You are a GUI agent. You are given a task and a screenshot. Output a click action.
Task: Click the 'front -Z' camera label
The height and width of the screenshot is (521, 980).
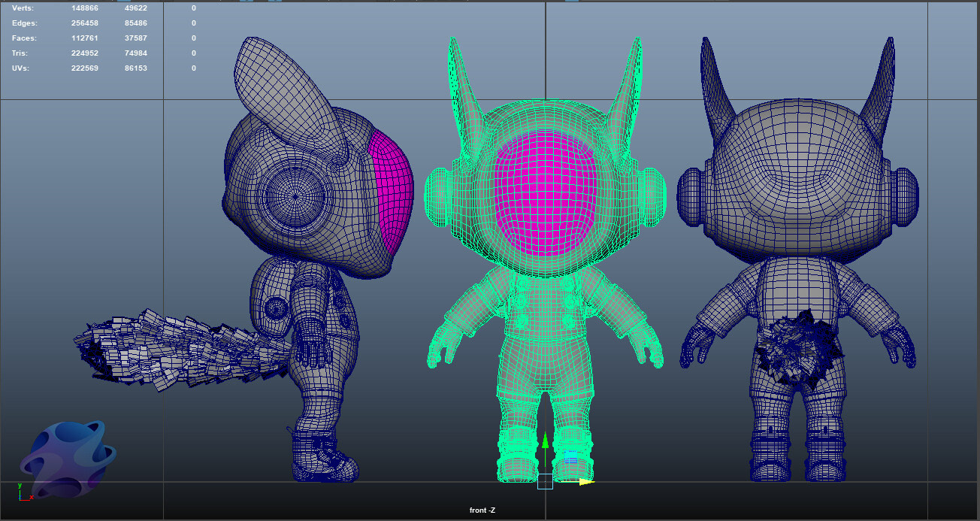coord(482,510)
